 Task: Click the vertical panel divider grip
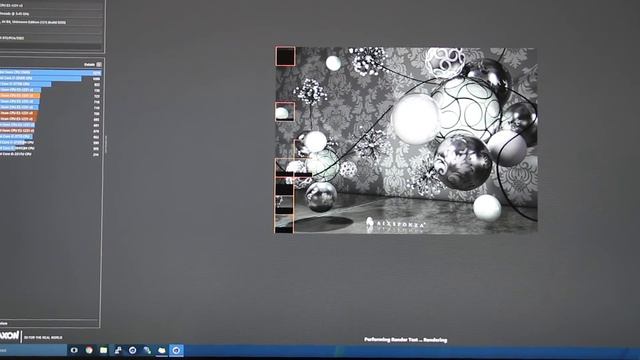point(106,144)
